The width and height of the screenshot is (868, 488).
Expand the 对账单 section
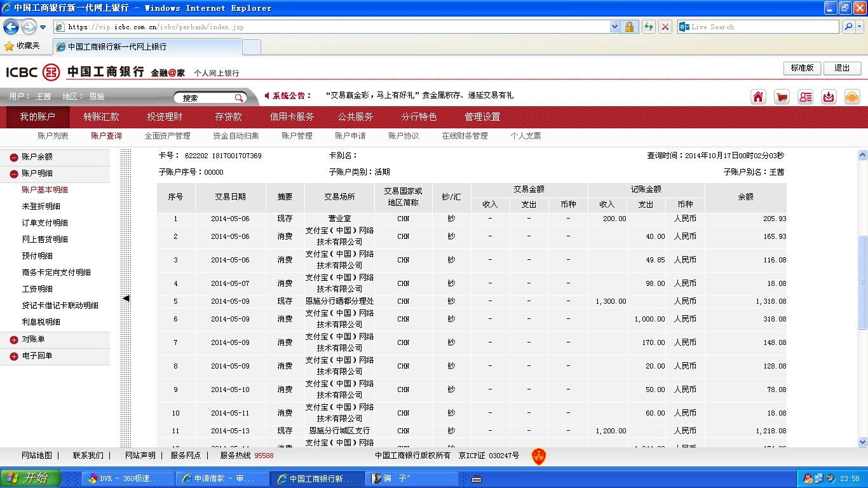tap(14, 340)
